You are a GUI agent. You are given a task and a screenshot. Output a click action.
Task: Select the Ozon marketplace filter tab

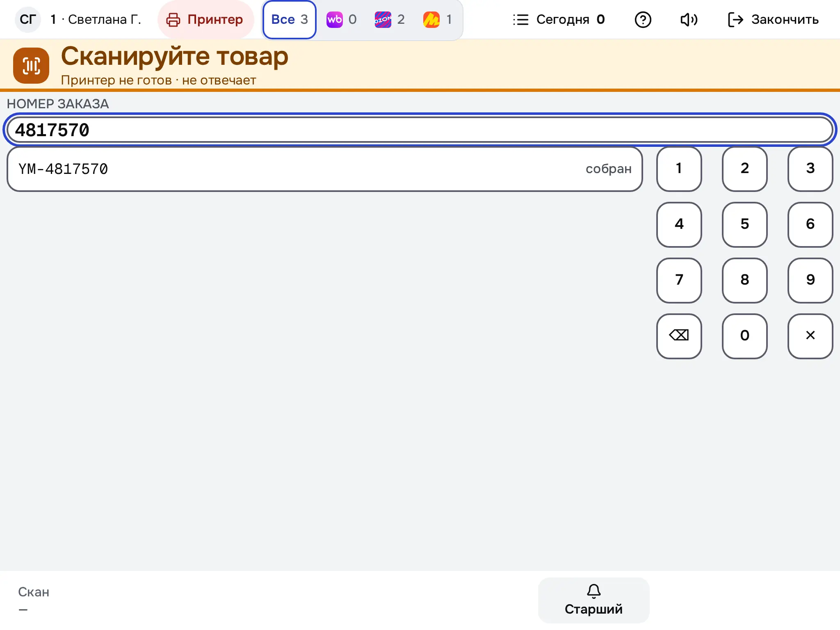pyautogui.click(x=390, y=20)
